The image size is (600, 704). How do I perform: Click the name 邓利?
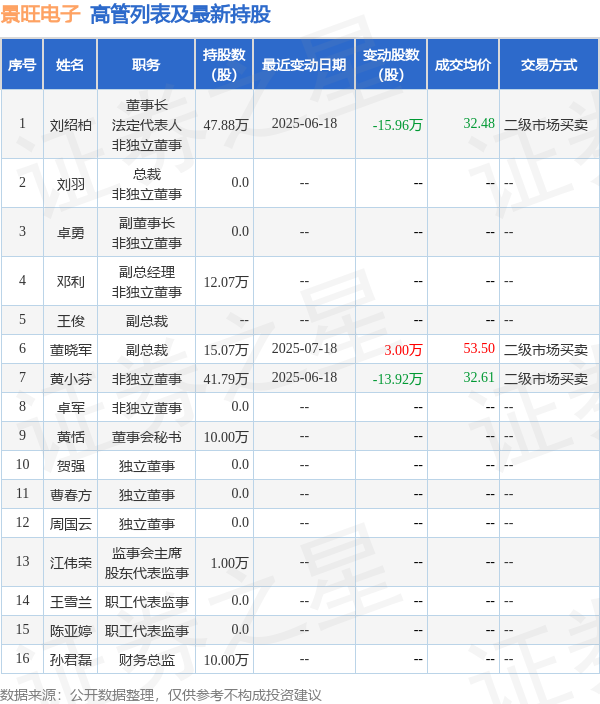(71, 282)
